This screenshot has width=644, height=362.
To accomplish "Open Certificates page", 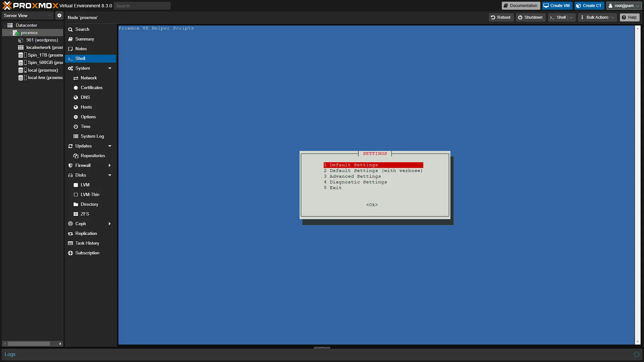I will (x=91, y=88).
